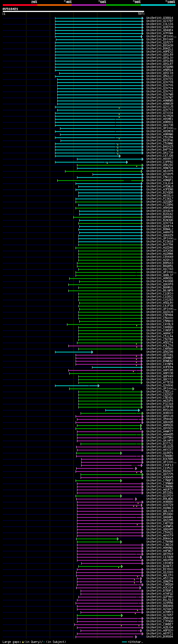Select hit label UniRef100_B4FTK4

click(160, 150)
